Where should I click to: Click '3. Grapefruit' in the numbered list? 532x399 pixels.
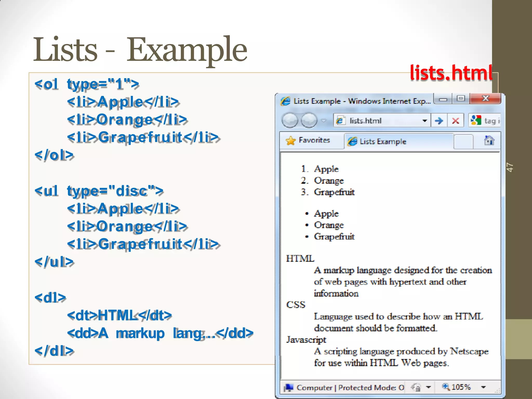tap(328, 192)
